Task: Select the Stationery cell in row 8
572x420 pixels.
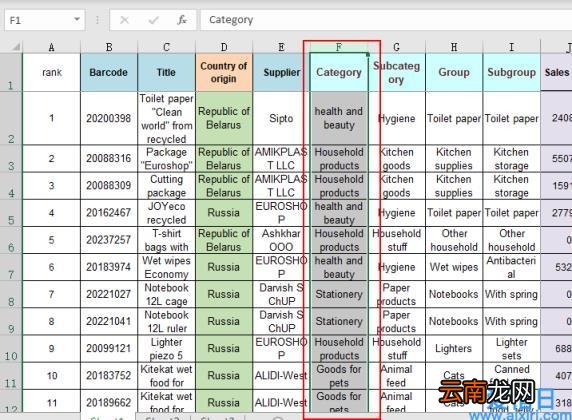Action: [339, 294]
